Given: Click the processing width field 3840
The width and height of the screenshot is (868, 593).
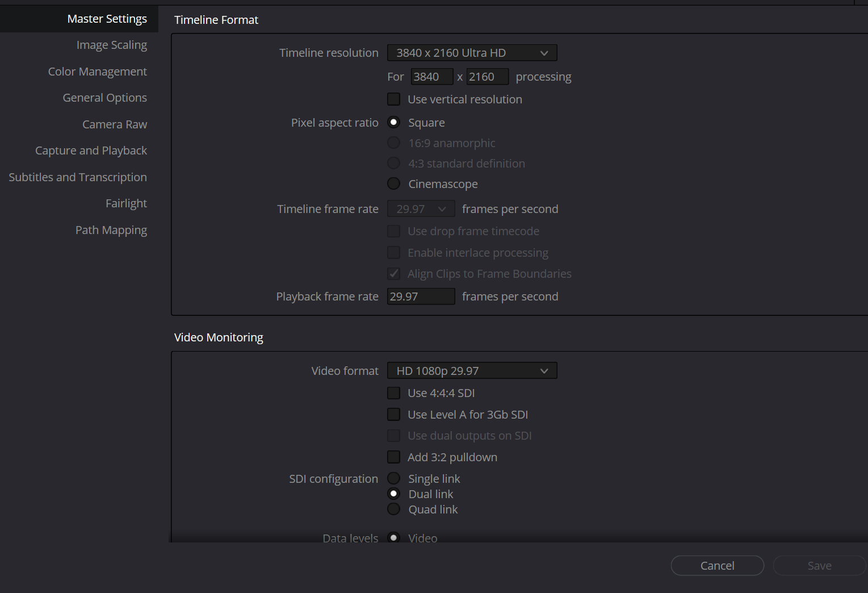Looking at the screenshot, I should tap(431, 77).
